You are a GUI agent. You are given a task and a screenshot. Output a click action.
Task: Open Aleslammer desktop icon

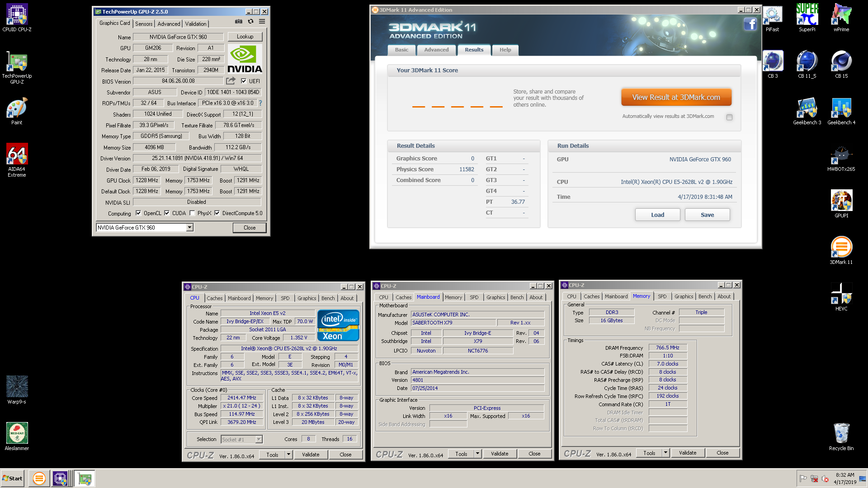pos(17,436)
